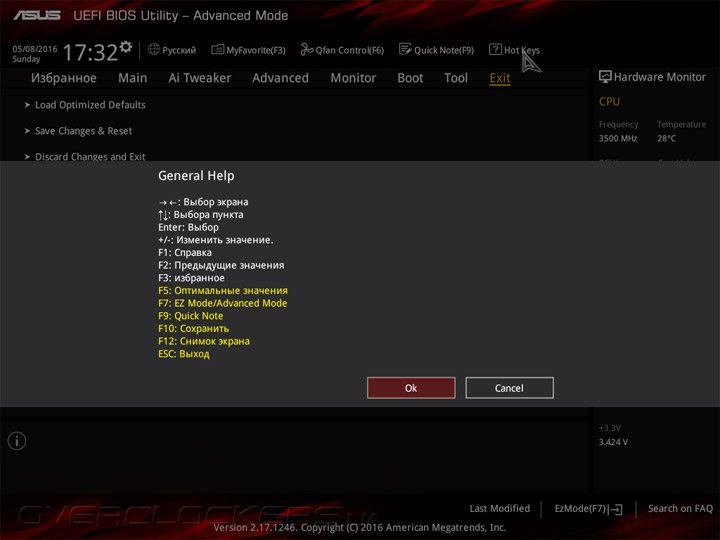This screenshot has width=720, height=540.
Task: Choose Русский language label
Action: click(x=179, y=50)
